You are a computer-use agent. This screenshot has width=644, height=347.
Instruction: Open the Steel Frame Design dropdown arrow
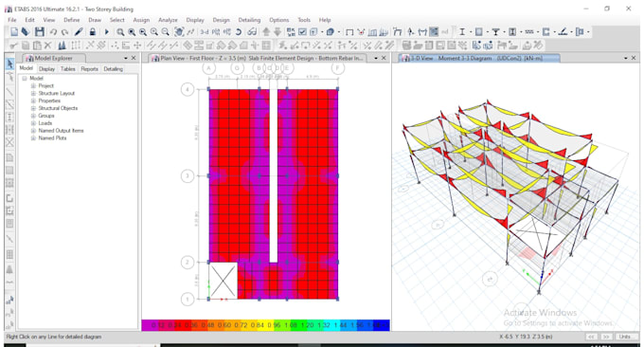471,32
